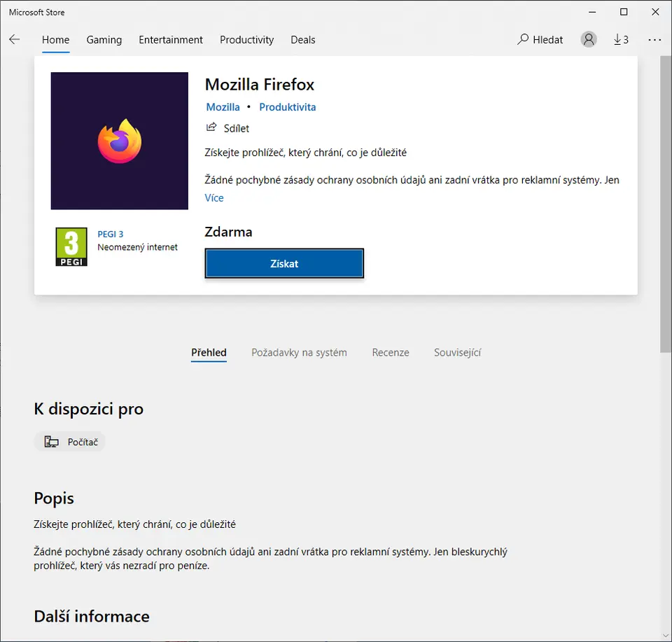
Task: Open the three-dot more options menu
Action: point(654,40)
